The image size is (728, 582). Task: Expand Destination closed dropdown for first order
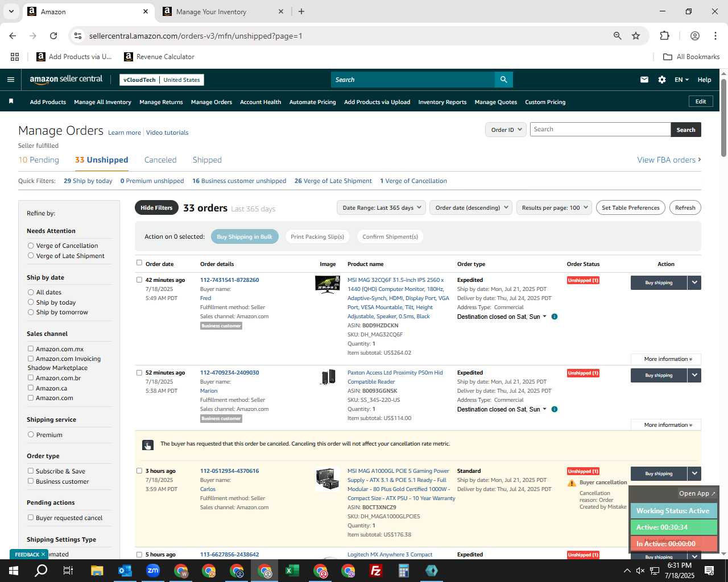click(544, 317)
